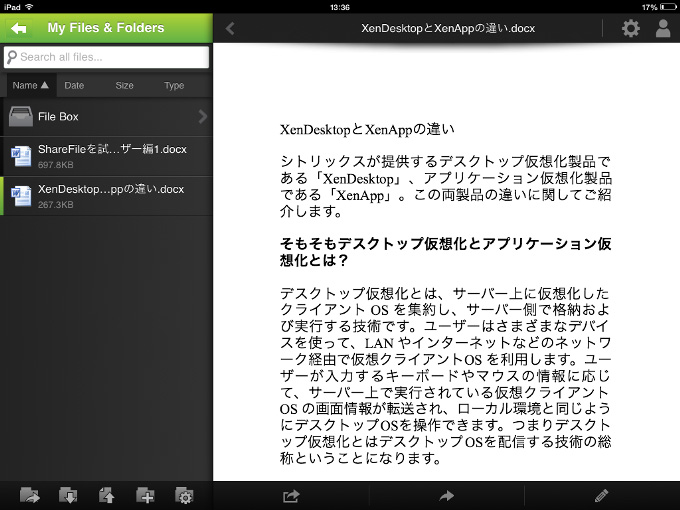Click the File Box tray icon
Viewport: 680px width, 510px height.
[21, 116]
